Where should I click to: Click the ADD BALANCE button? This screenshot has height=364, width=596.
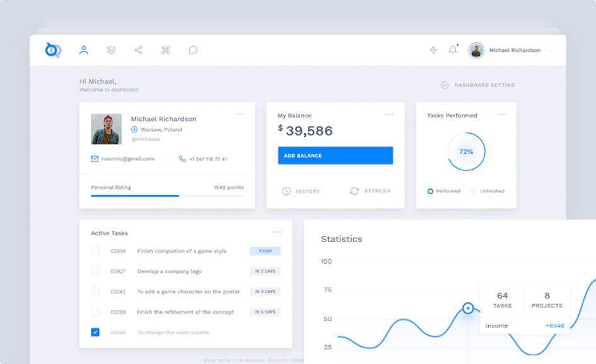point(335,155)
